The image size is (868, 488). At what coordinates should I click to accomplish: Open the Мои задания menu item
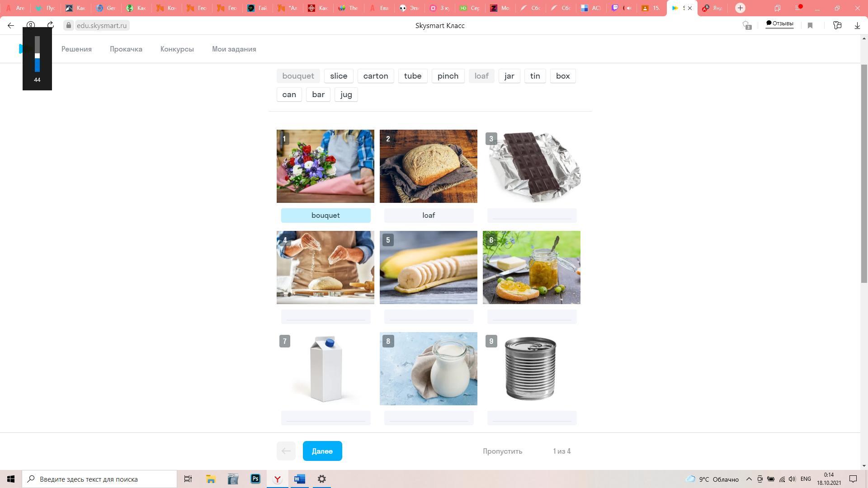234,49
